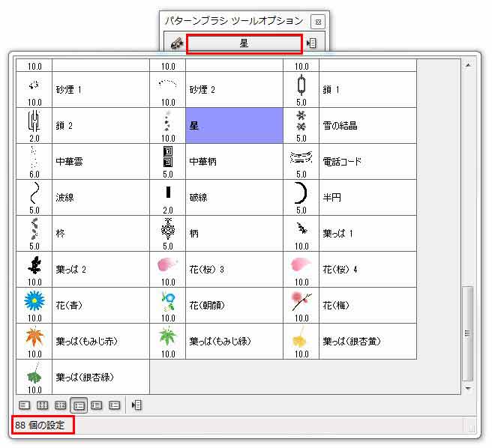Image resolution: width=492 pixels, height=448 pixels.
Task: Click the 88 個の設定 status text
Action: point(40,425)
